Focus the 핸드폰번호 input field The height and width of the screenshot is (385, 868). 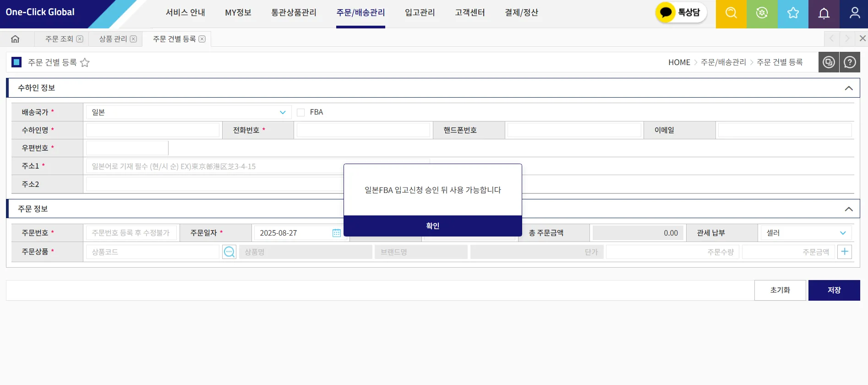click(x=574, y=130)
